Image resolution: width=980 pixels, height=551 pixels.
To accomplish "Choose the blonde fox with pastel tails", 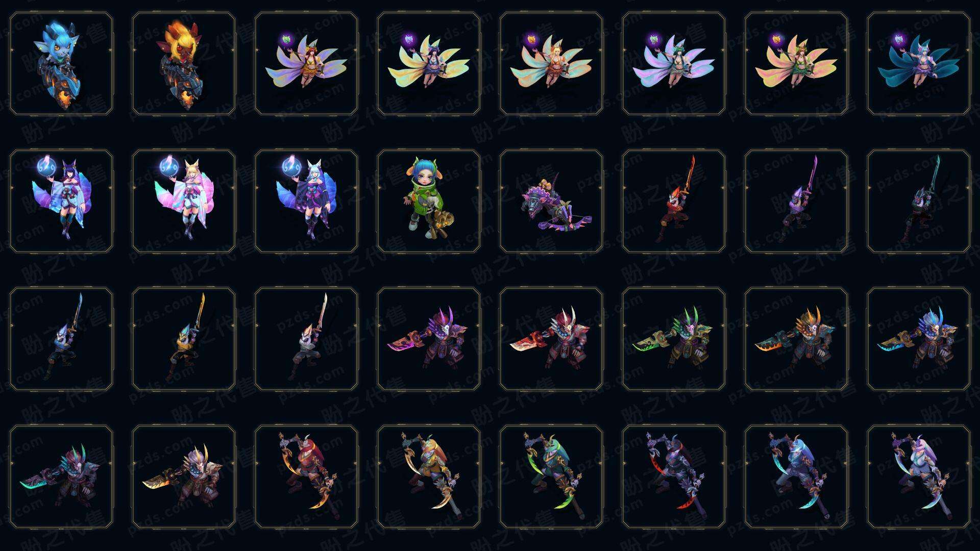I will (x=551, y=64).
